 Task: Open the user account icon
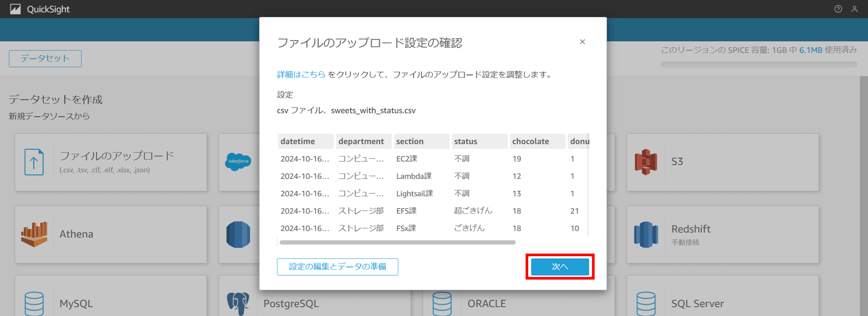point(855,9)
